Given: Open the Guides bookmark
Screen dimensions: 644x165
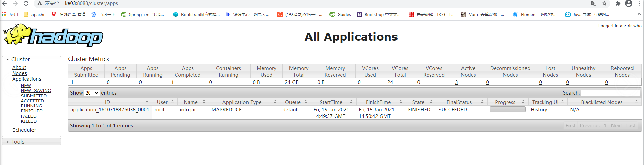Looking at the screenshot, I should tap(340, 14).
